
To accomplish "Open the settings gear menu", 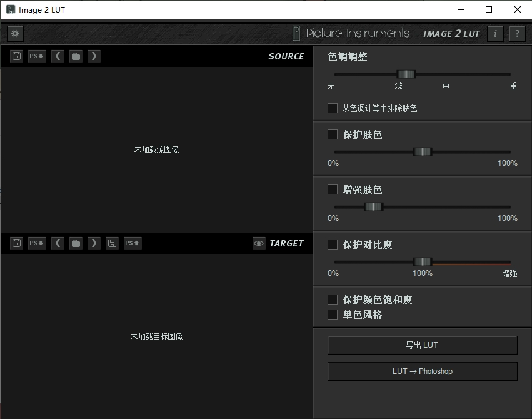I will (x=14, y=33).
